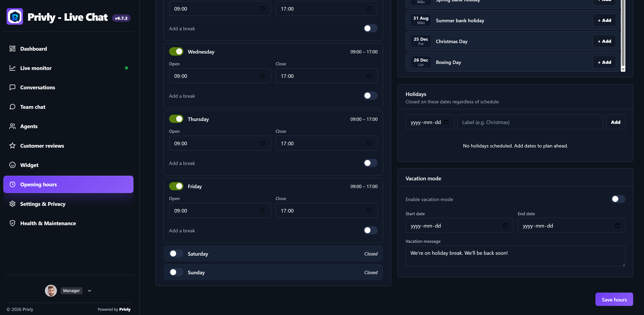Click the Widget smiley icon

tap(12, 165)
